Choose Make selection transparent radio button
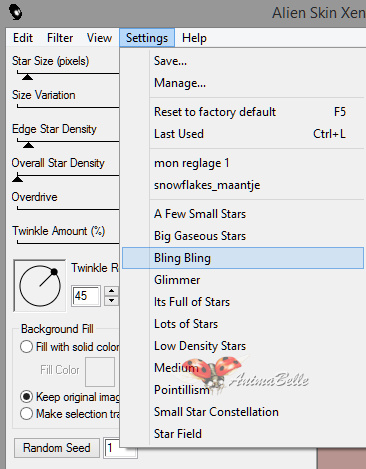Image resolution: width=366 pixels, height=469 pixels. pyautogui.click(x=26, y=414)
